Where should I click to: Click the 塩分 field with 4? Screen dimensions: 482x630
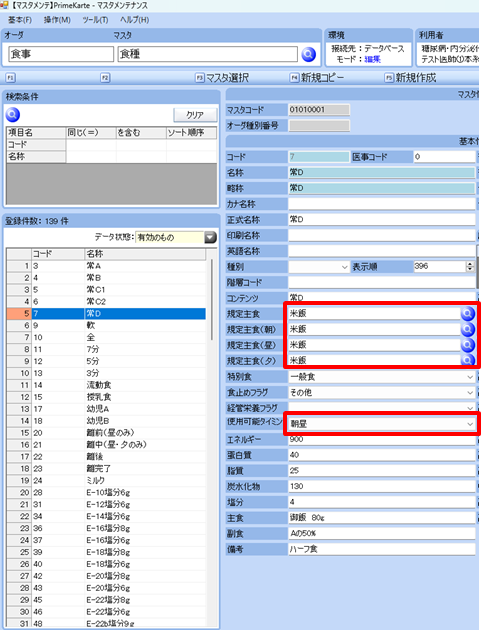[382, 502]
